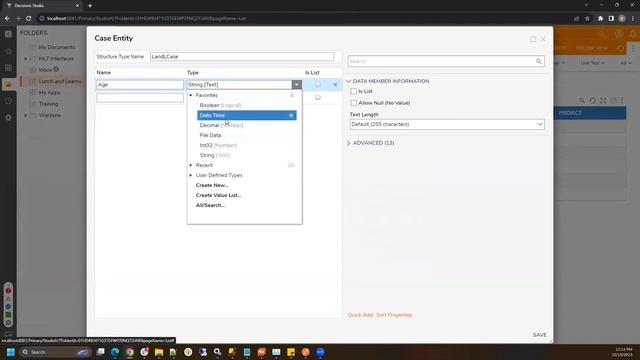Go back in the browser

coord(7,18)
